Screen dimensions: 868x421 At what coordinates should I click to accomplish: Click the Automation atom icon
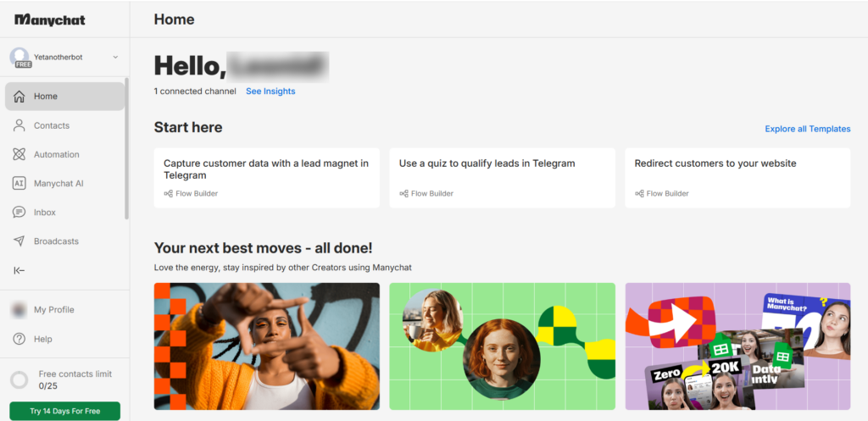tap(19, 154)
